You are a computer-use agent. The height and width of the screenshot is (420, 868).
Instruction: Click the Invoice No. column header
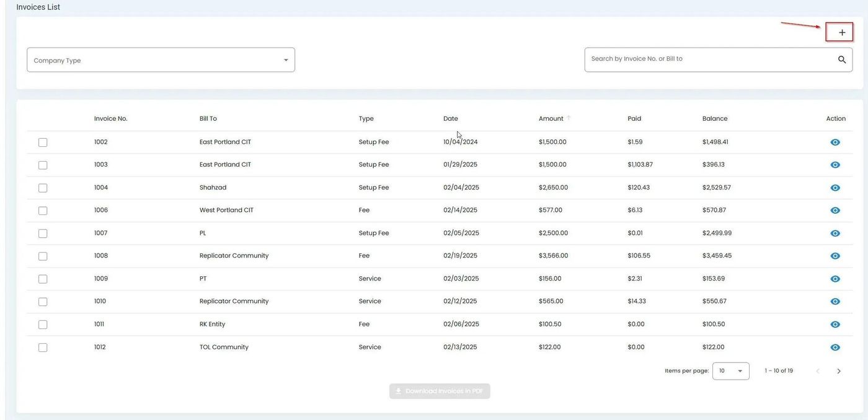pos(110,118)
